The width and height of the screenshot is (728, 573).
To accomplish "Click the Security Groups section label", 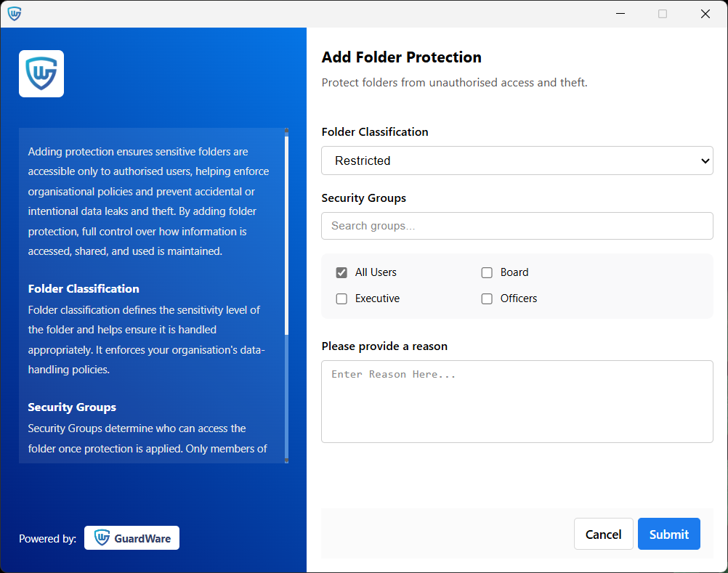I will (x=363, y=198).
